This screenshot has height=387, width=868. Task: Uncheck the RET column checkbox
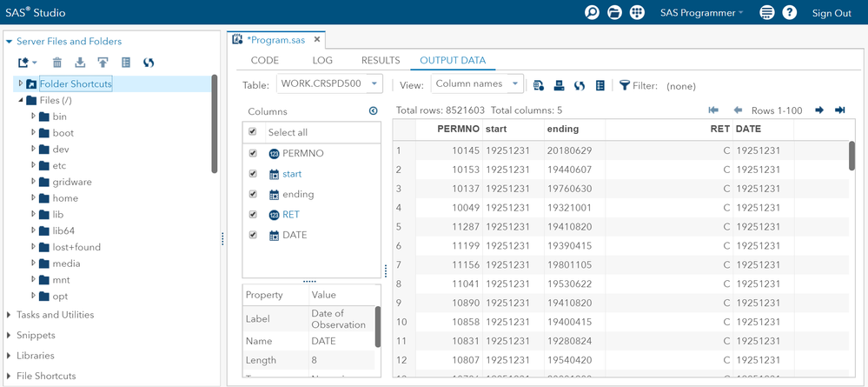coord(253,214)
